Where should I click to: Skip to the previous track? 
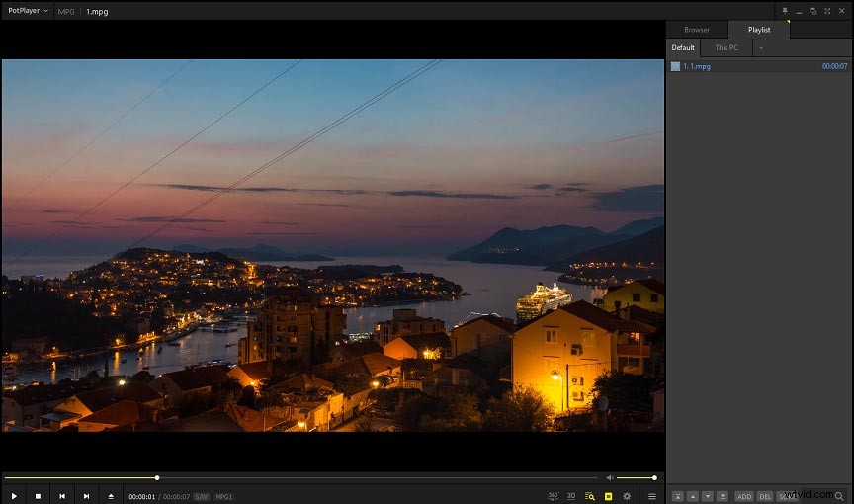62,496
